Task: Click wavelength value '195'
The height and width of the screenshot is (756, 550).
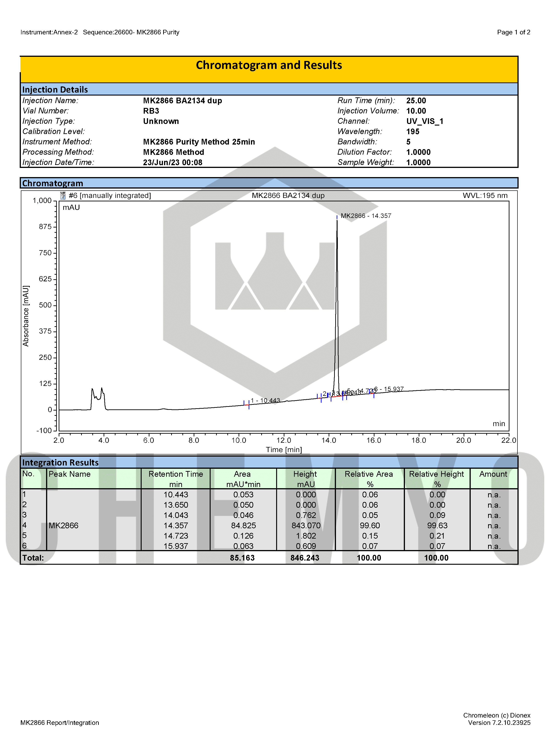Action: click(412, 132)
